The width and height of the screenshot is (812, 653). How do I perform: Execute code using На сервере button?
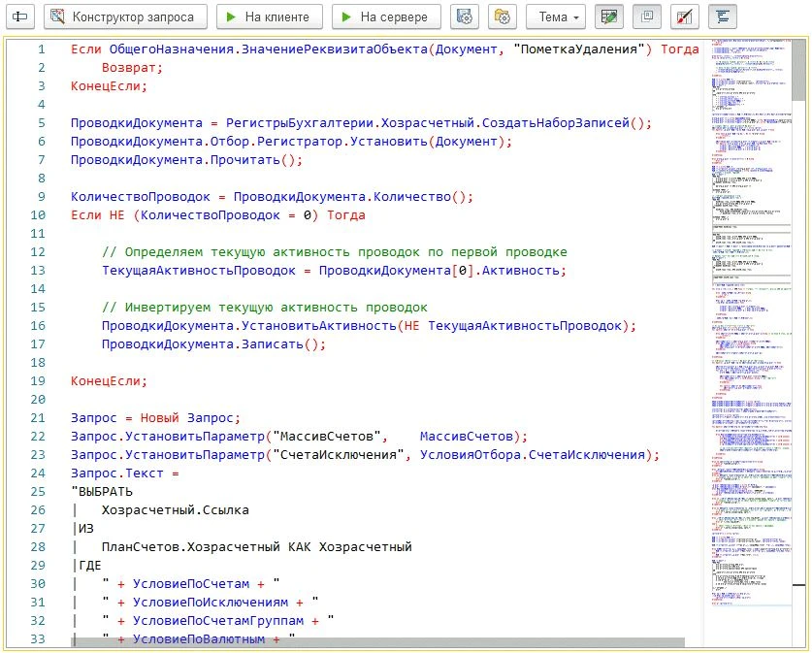pyautogui.click(x=385, y=16)
